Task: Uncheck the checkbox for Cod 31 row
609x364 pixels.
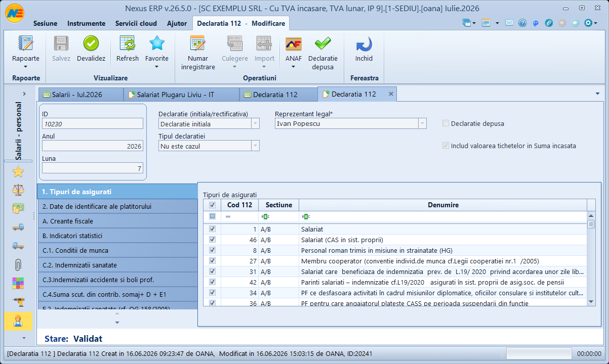Action: click(x=213, y=271)
